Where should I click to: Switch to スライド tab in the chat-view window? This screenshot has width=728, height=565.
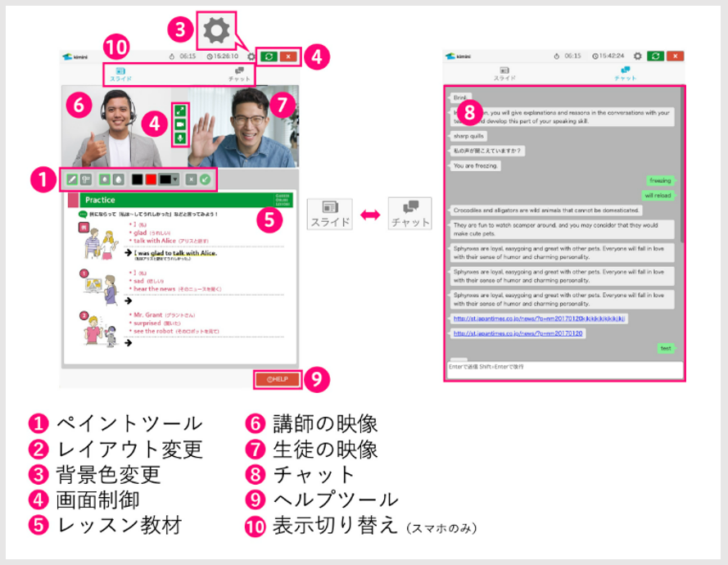pyautogui.click(x=504, y=74)
